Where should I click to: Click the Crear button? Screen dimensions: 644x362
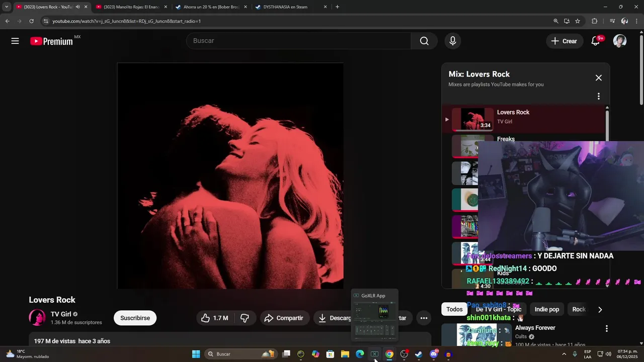(x=565, y=41)
